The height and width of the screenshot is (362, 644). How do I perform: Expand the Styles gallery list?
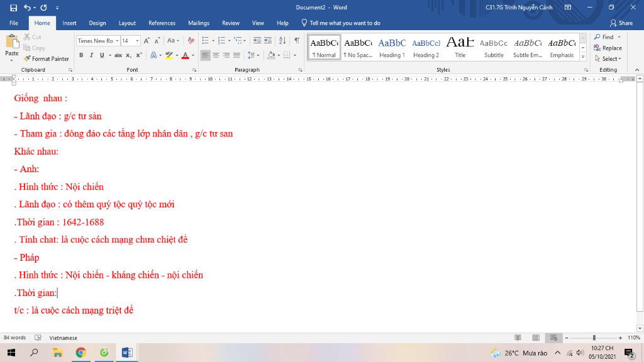(583, 57)
